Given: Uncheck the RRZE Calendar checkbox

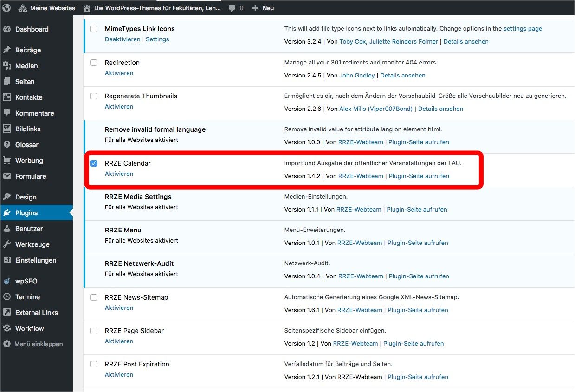Looking at the screenshot, I should coord(94,163).
